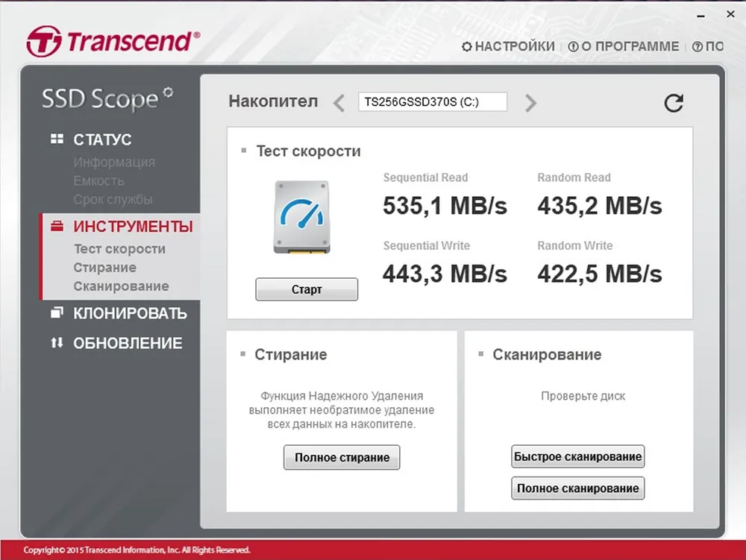Go to previous drive with left chevron

[x=339, y=103]
